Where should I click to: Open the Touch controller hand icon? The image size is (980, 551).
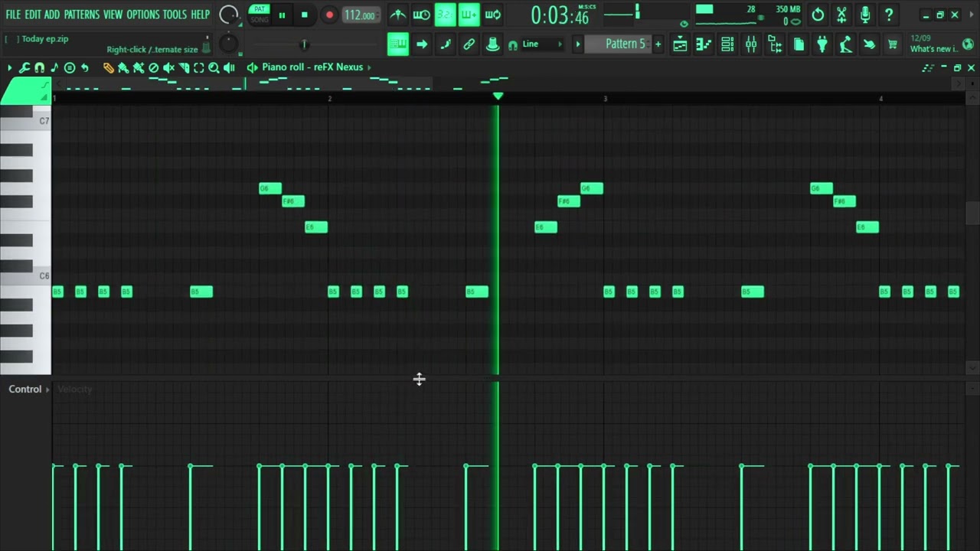(x=869, y=44)
